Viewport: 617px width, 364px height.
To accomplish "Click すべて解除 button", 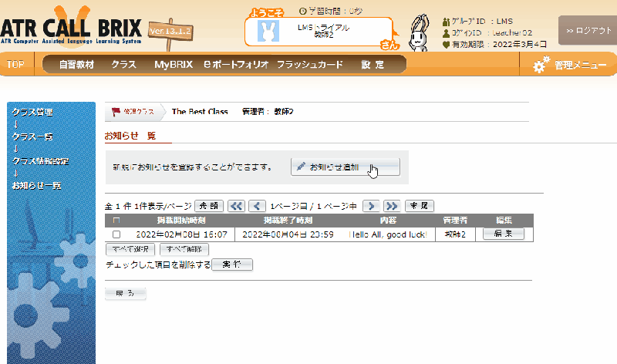I will click(x=184, y=249).
